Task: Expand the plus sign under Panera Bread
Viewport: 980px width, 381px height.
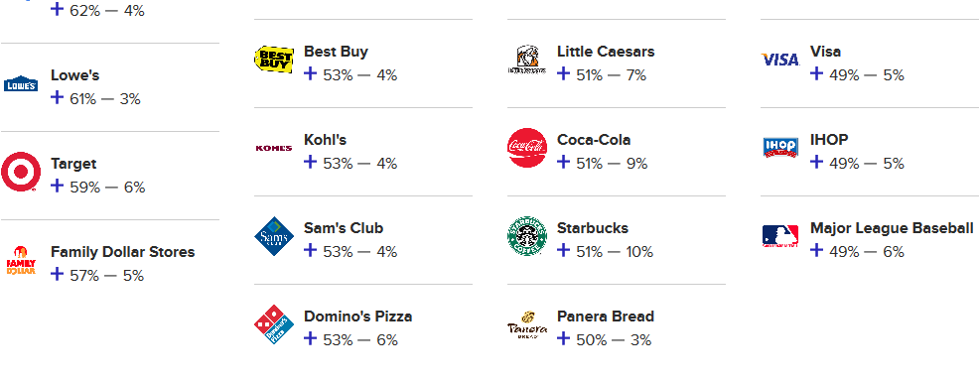Action: coord(564,338)
